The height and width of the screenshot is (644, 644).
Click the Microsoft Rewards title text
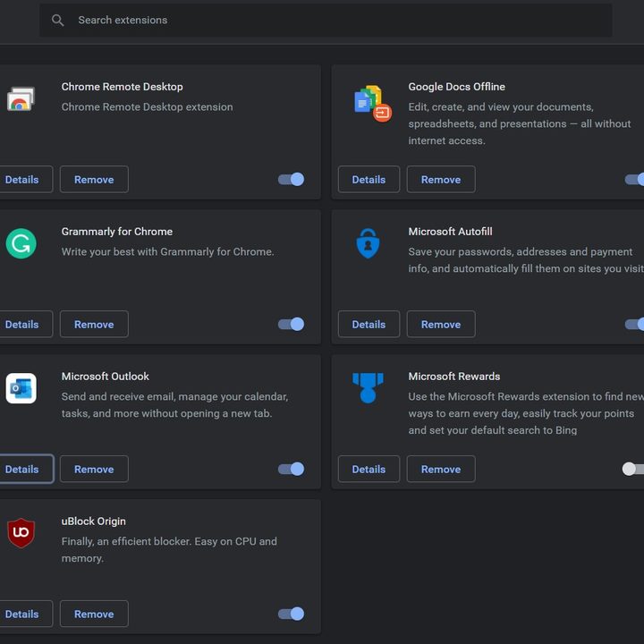(453, 377)
